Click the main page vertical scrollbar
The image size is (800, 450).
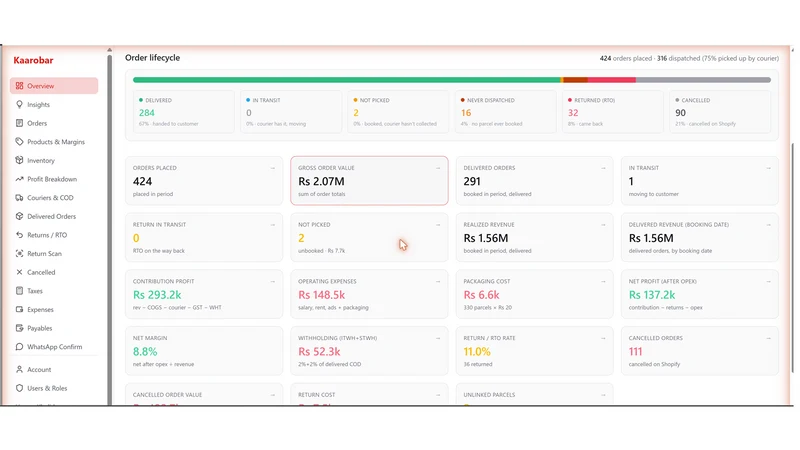coord(792,258)
